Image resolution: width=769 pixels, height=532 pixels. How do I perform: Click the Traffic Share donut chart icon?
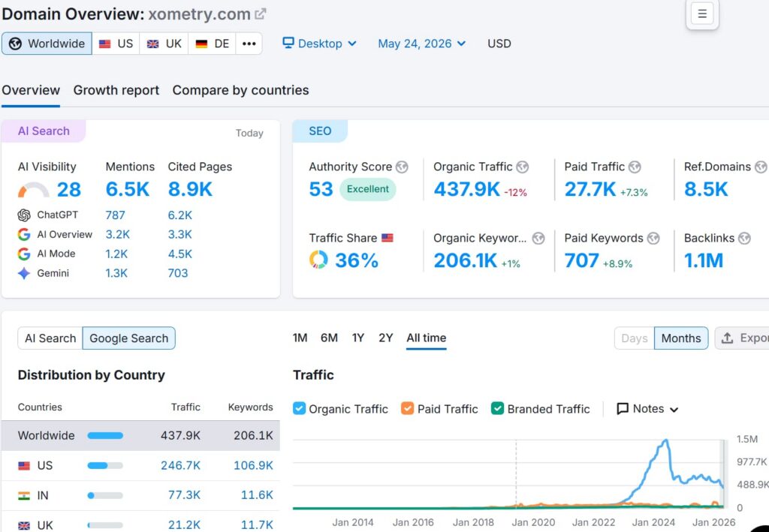click(x=318, y=260)
